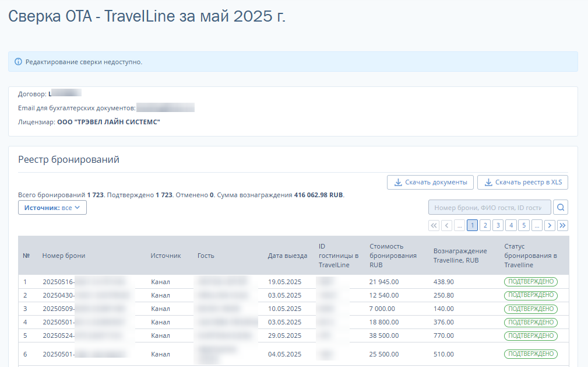
Task: Click commission value 376.00
Action: (443, 322)
